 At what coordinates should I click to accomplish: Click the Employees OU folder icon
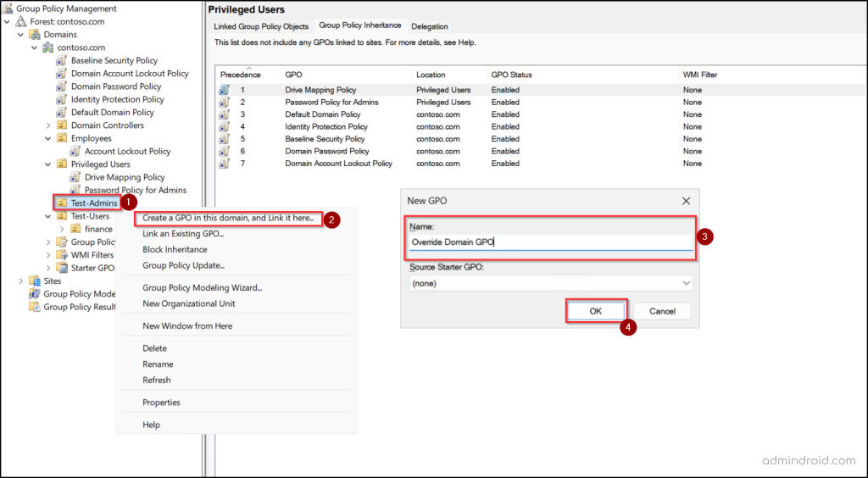(61, 138)
